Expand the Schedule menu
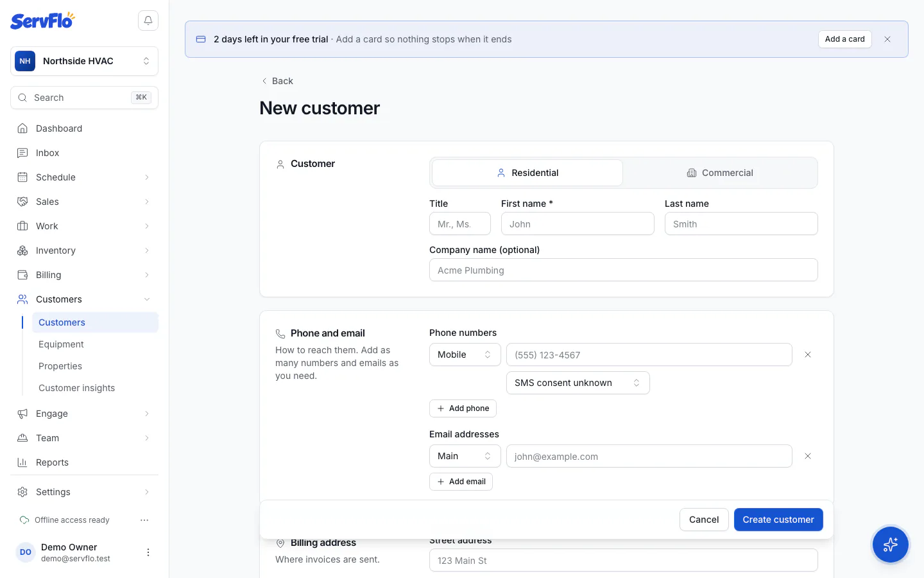Viewport: 924px width, 578px height. 85,177
